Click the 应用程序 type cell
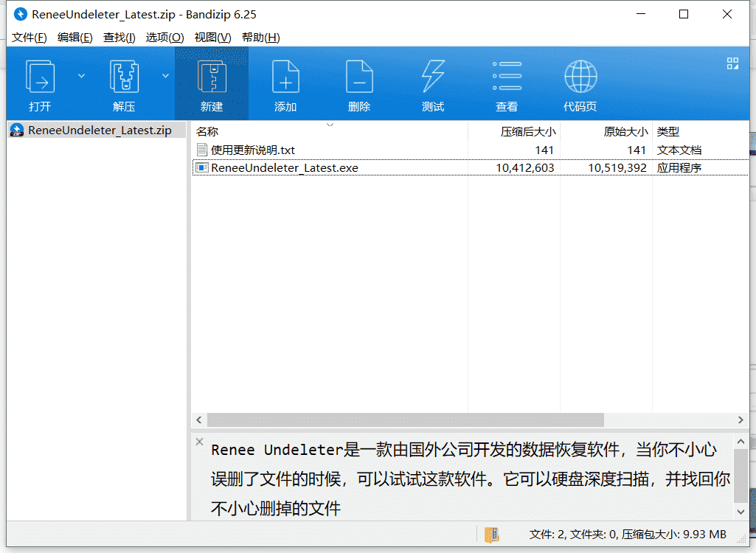 (x=679, y=168)
